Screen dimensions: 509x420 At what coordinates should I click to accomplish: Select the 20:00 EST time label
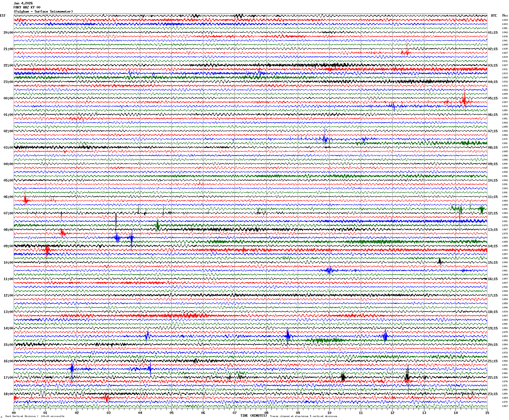(x=8, y=33)
